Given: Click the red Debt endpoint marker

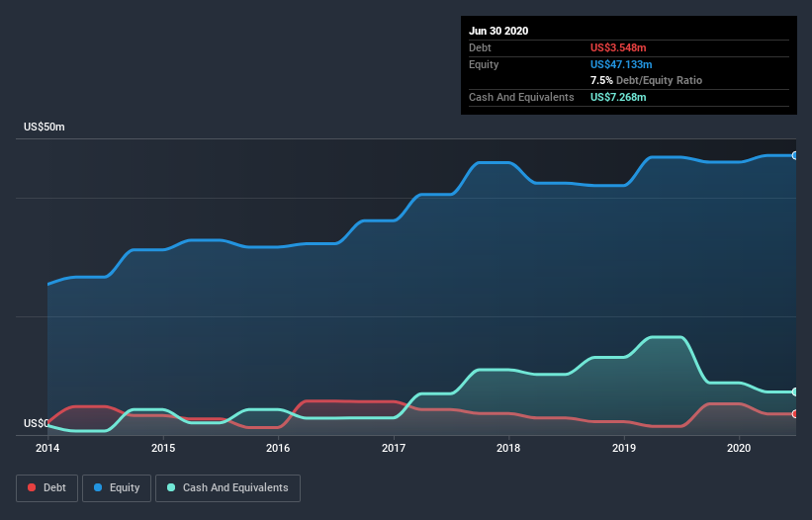Looking at the screenshot, I should [795, 414].
